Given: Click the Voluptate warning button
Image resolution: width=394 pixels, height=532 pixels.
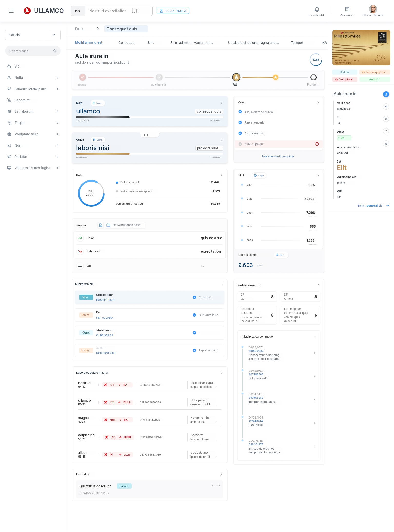Looking at the screenshot, I should point(345,79).
